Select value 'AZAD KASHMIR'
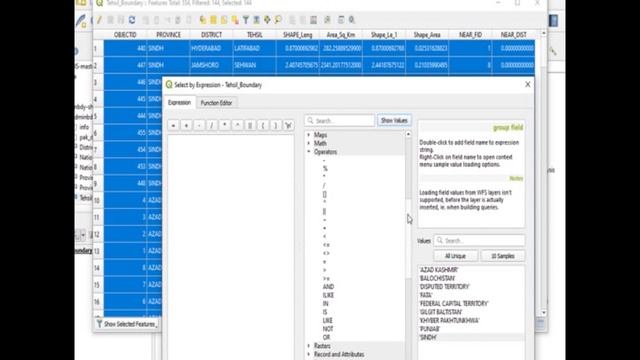Screen dimensions: 640x360 click(x=439, y=270)
